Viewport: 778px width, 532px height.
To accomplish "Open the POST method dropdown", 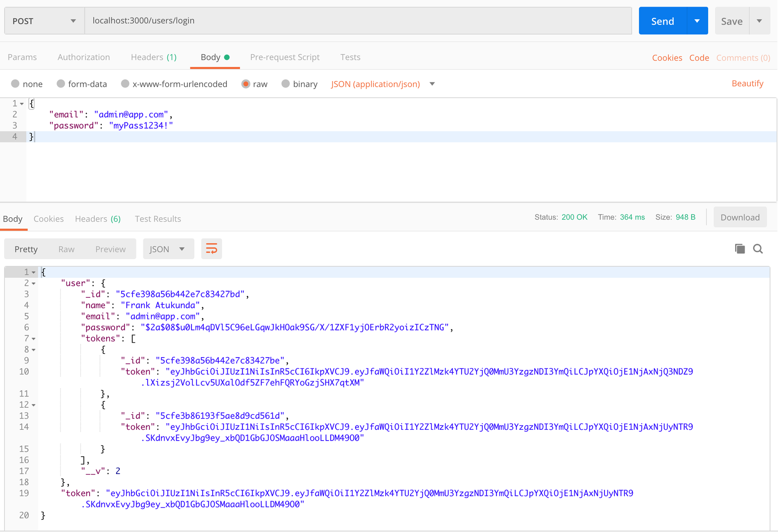I will (x=44, y=21).
